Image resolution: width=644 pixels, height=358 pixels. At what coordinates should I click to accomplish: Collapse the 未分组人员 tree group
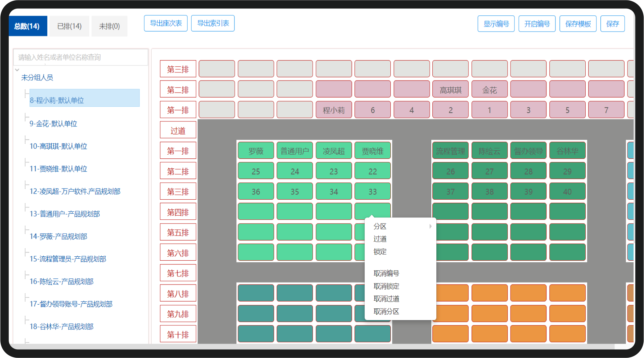pyautogui.click(x=17, y=70)
